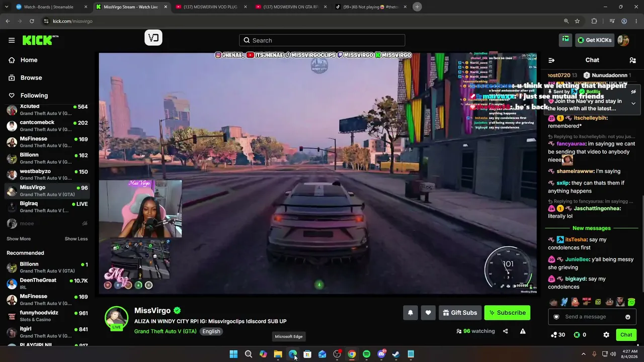Image resolution: width=644 pixels, height=362 pixels.
Task: Show Less followed channels
Action: tap(76, 239)
